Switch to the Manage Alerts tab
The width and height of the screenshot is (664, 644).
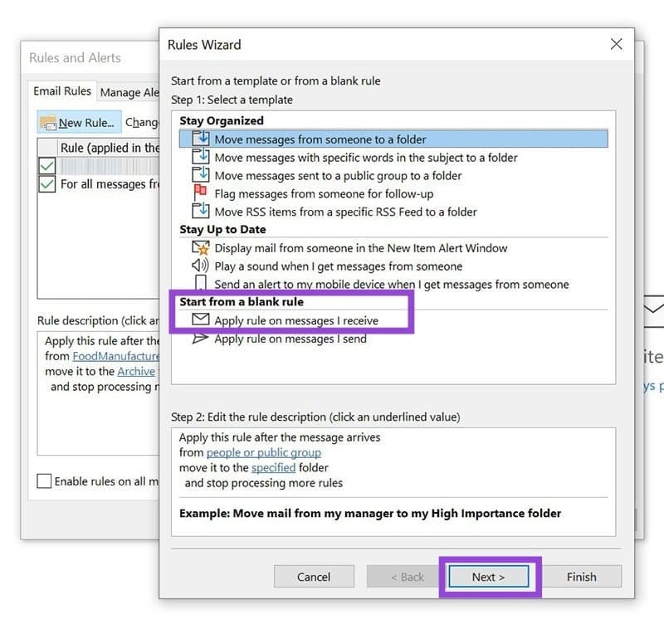click(129, 92)
